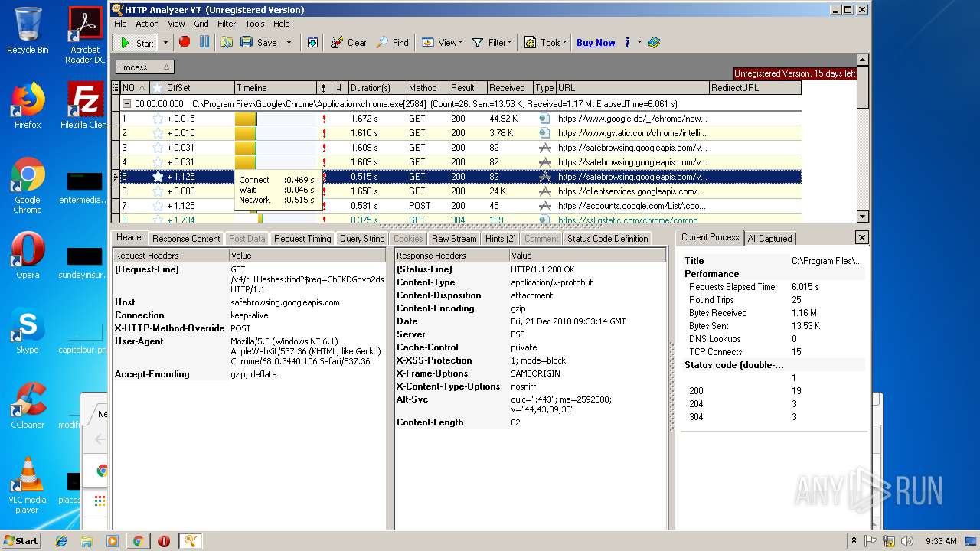Click scroll-up arrow of the request grid
The image size is (980, 551).
coord(863,60)
